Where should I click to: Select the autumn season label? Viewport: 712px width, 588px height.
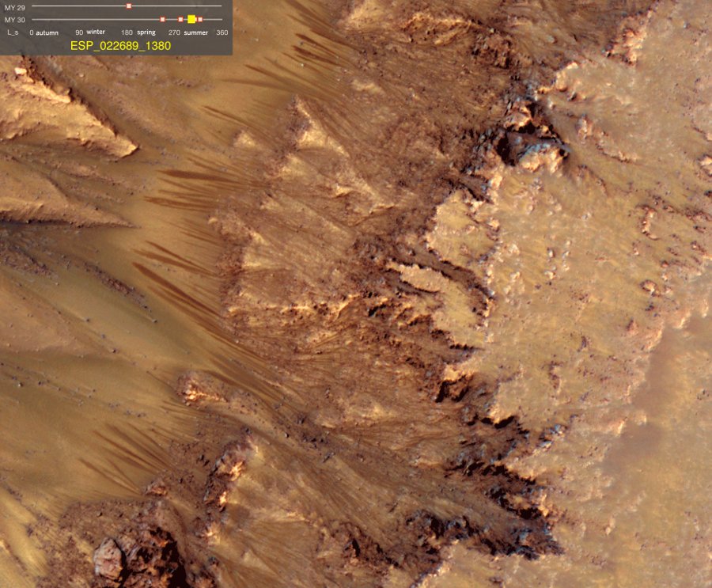pos(47,32)
